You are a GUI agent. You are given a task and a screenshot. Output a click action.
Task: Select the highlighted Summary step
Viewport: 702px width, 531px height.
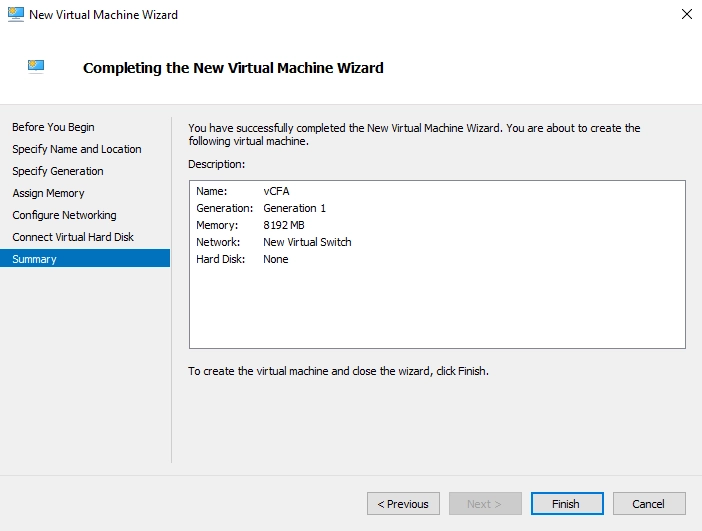coord(85,258)
